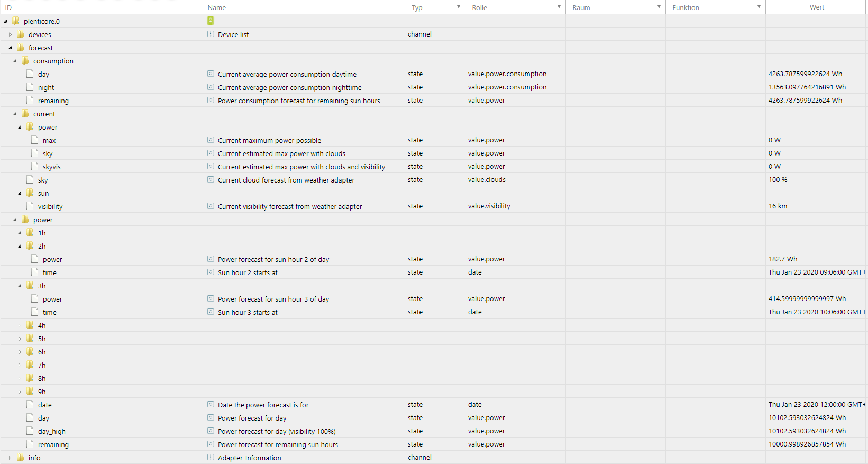Click state icon for Current average power consumption daytime
The image size is (868, 464).
211,74
